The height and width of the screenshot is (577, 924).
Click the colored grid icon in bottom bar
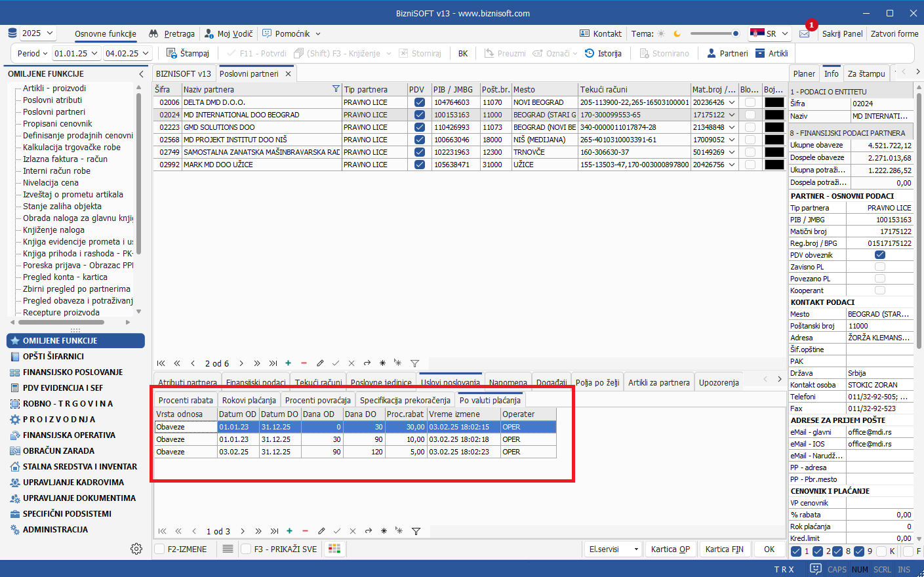pos(334,549)
